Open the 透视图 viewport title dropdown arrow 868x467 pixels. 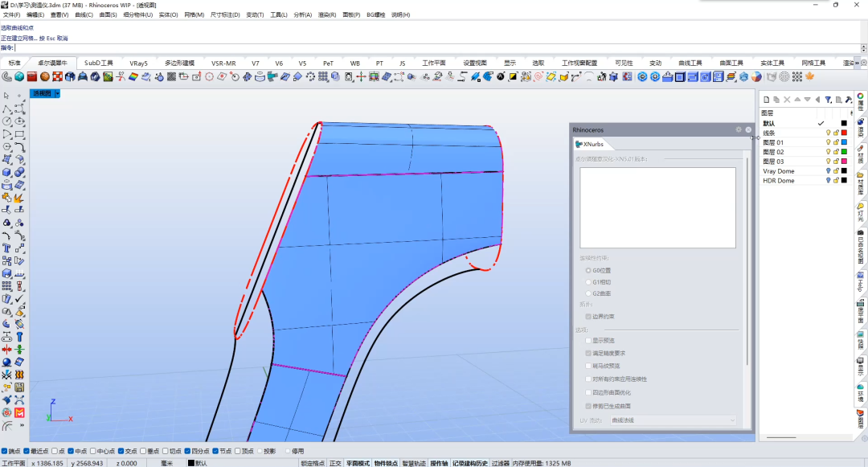(x=57, y=93)
